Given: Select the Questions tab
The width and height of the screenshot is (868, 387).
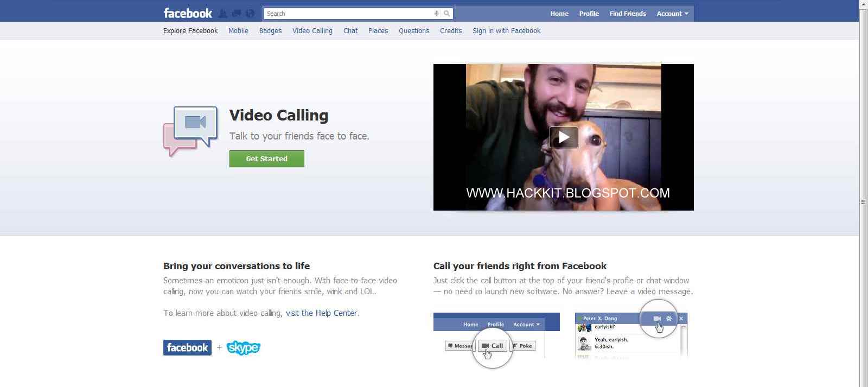Looking at the screenshot, I should point(414,31).
